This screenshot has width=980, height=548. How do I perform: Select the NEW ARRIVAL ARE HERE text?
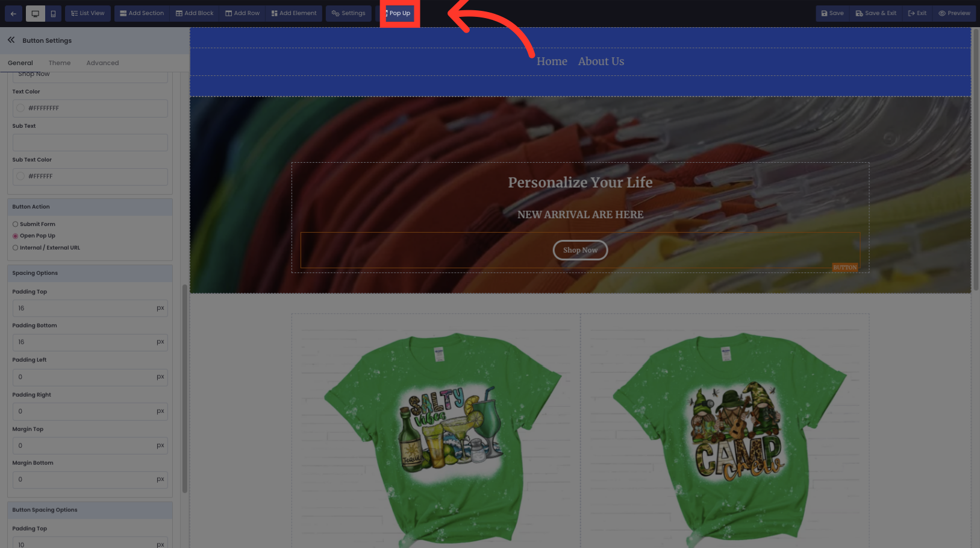[x=580, y=215]
